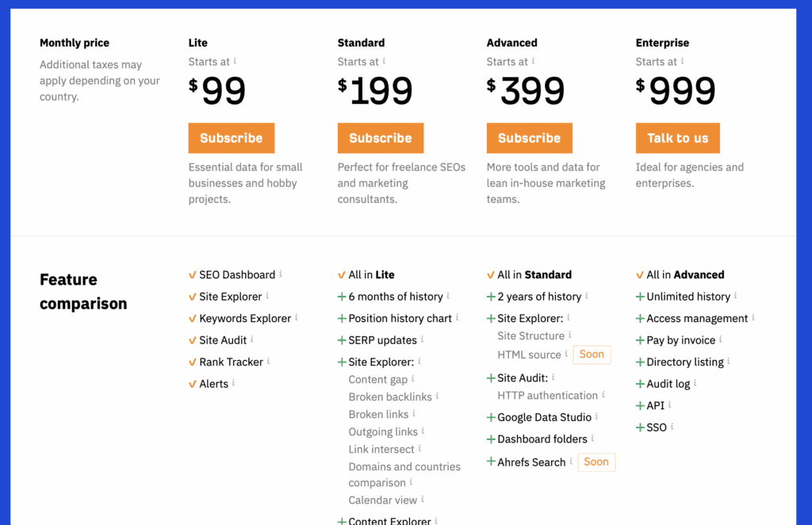Click info icon beside Keywords Explorer
The image size is (812, 525).
click(297, 317)
